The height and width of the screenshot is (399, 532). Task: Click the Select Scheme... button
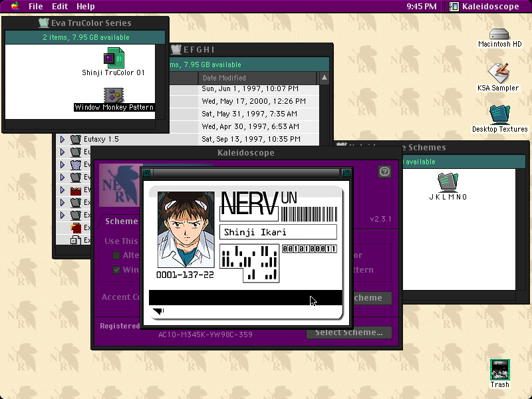[349, 332]
